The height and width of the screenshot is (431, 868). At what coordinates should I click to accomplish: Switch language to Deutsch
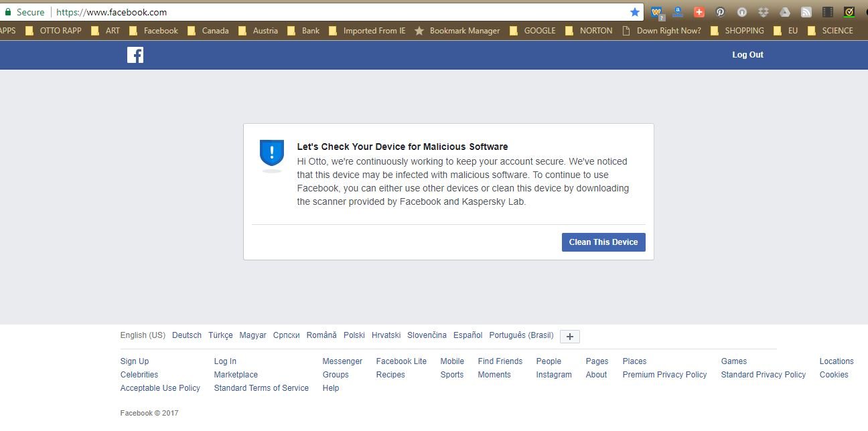[x=187, y=335]
